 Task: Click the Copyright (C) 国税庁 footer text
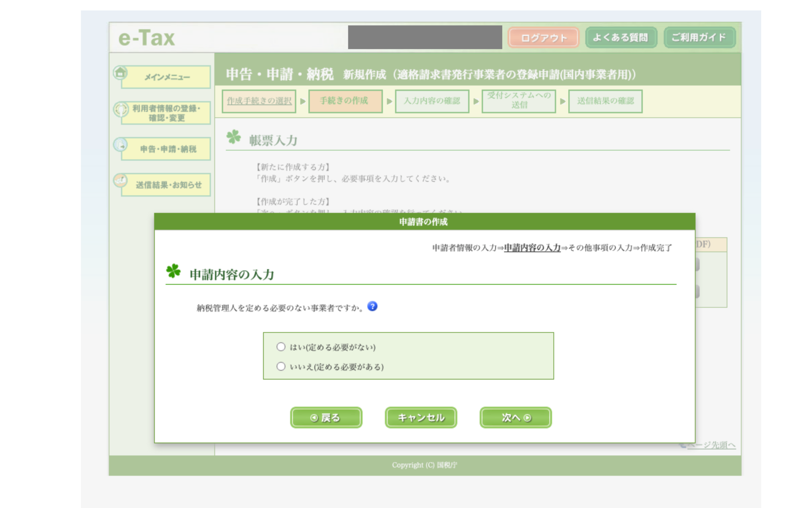(424, 465)
